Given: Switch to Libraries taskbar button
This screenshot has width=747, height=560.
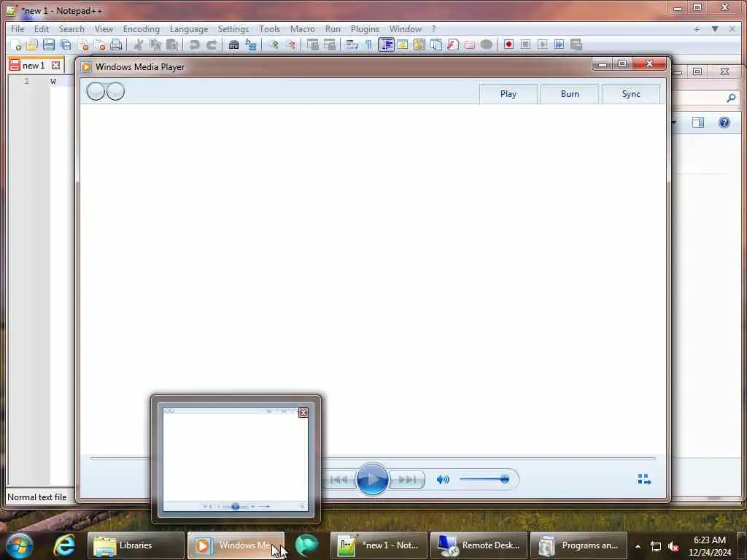Looking at the screenshot, I should (x=136, y=545).
